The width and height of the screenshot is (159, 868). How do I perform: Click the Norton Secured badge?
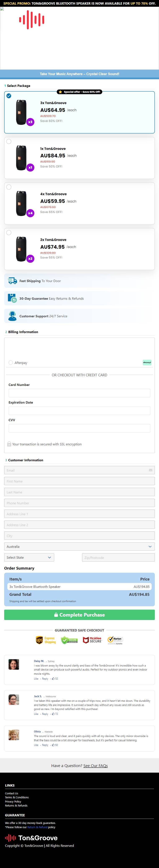[115, 640]
